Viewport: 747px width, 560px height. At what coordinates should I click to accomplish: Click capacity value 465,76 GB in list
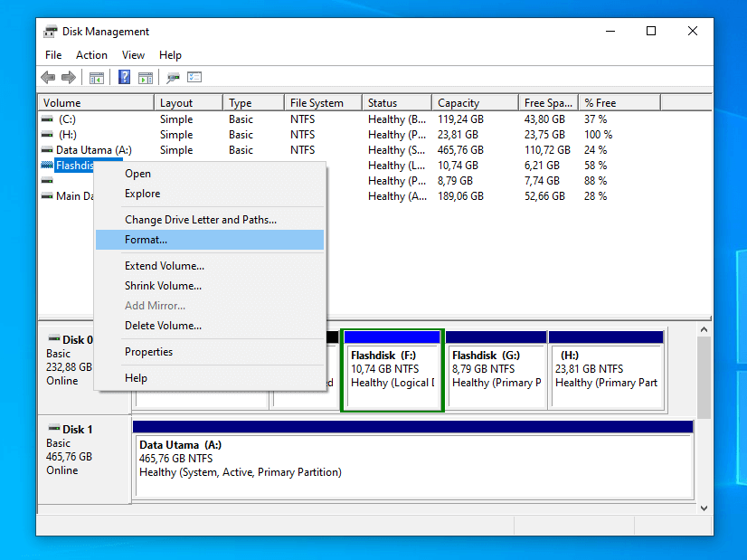coord(460,149)
